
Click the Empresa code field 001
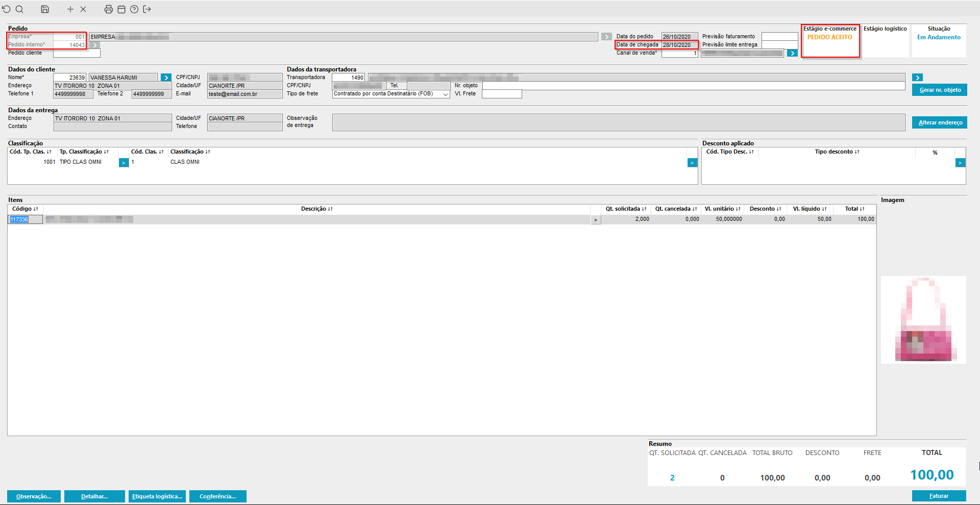tap(69, 37)
